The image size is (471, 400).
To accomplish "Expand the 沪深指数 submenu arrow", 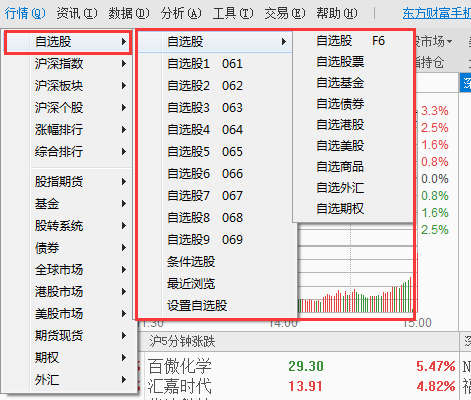I will click(x=124, y=64).
